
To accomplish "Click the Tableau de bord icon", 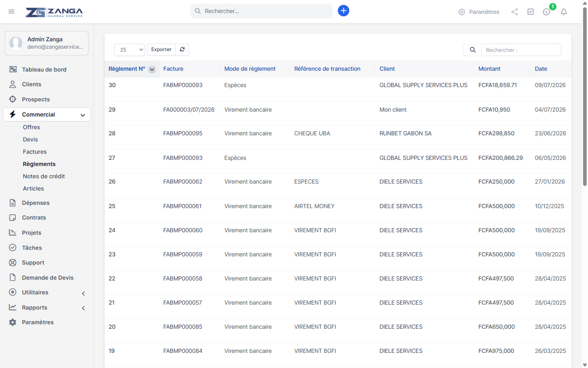I will [13, 70].
